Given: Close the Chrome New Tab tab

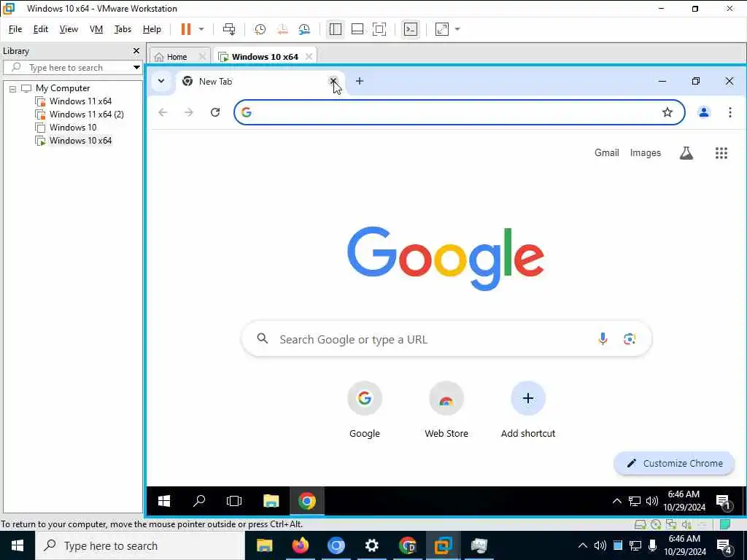Looking at the screenshot, I should tap(333, 81).
